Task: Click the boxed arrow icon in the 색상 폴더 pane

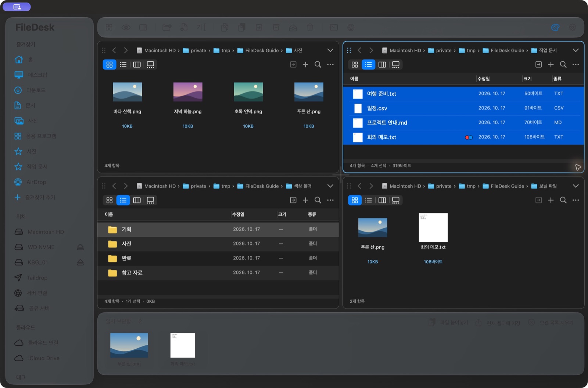Action: (x=293, y=200)
